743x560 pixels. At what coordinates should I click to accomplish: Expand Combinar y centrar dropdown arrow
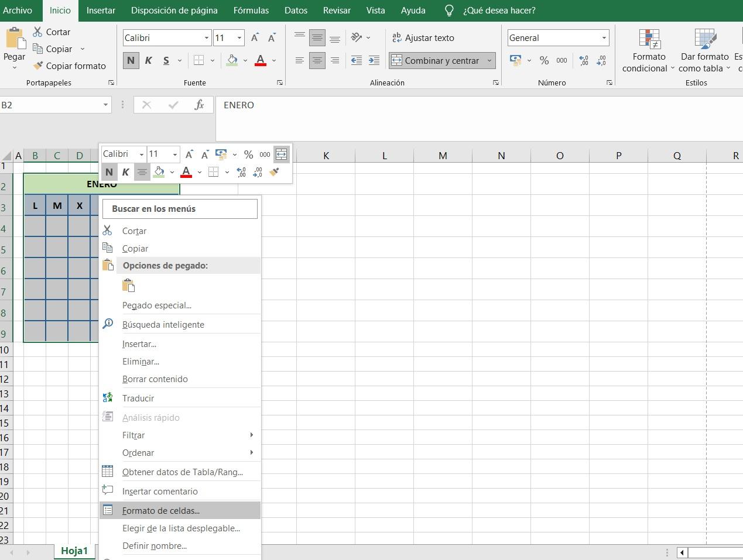tap(489, 60)
